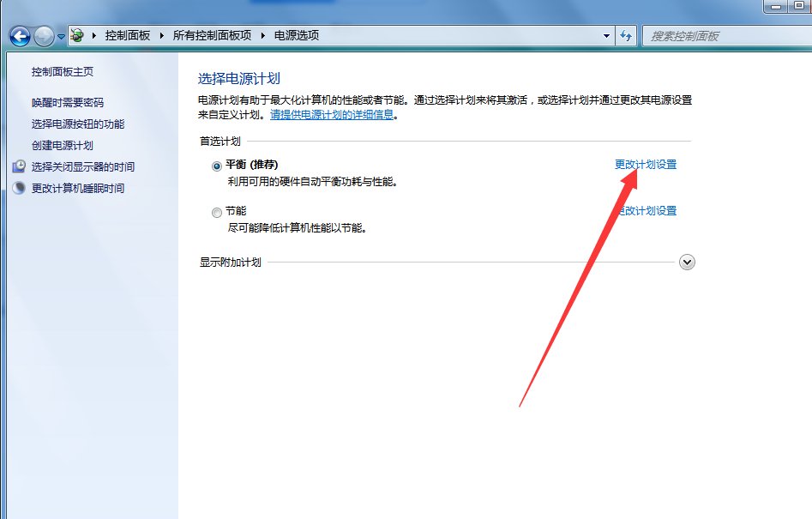Viewport: 812px width, 519px height.
Task: Click the Refresh icon beside address bar
Action: tap(625, 35)
